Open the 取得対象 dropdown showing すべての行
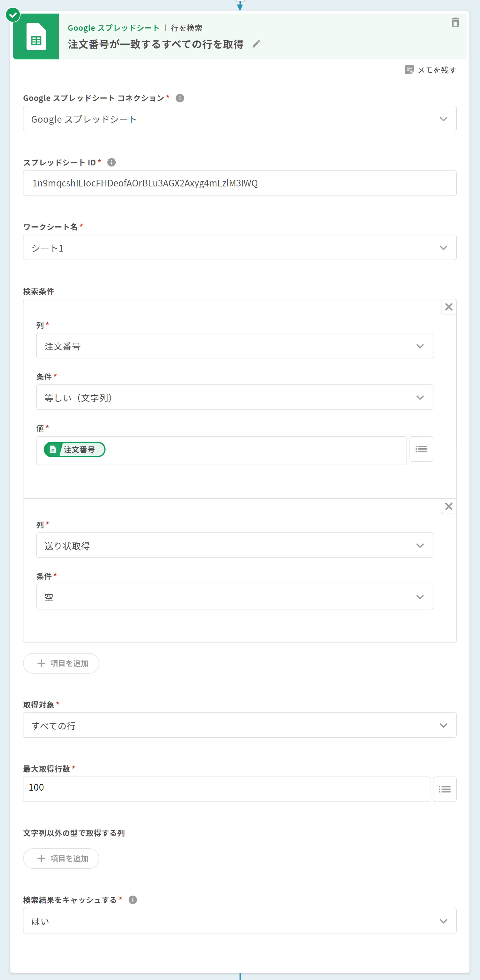The height and width of the screenshot is (980, 480). 240,725
